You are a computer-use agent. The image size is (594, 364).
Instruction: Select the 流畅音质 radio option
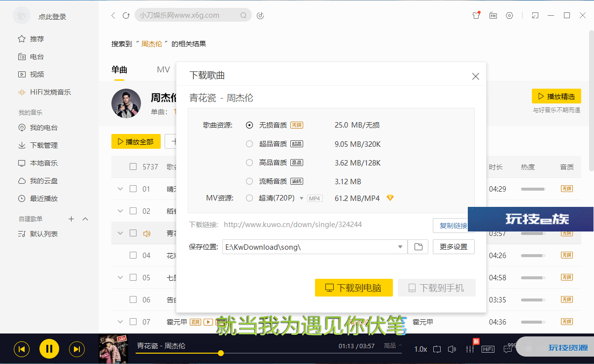point(249,181)
